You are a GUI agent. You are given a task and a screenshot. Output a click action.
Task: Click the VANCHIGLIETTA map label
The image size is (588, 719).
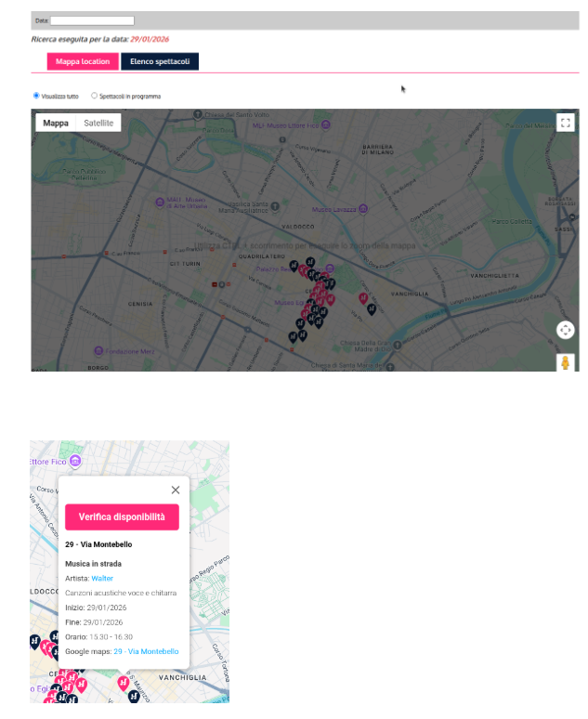[494, 276]
